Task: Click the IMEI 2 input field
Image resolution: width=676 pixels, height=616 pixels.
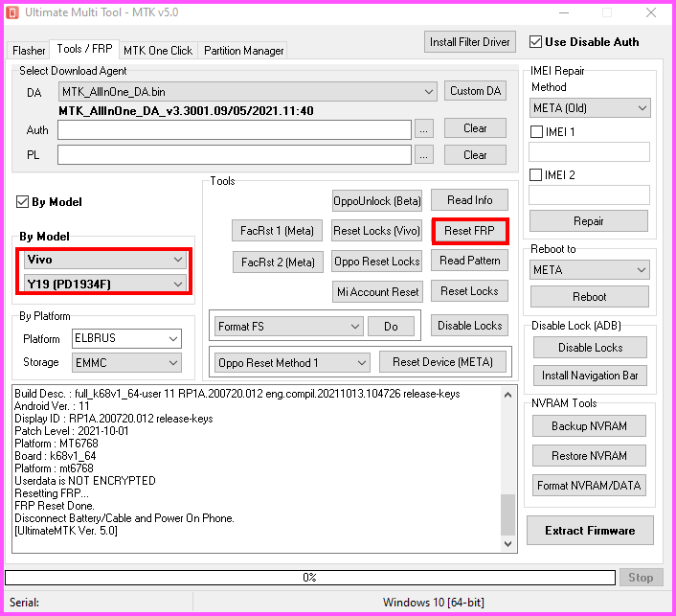Action: [589, 195]
